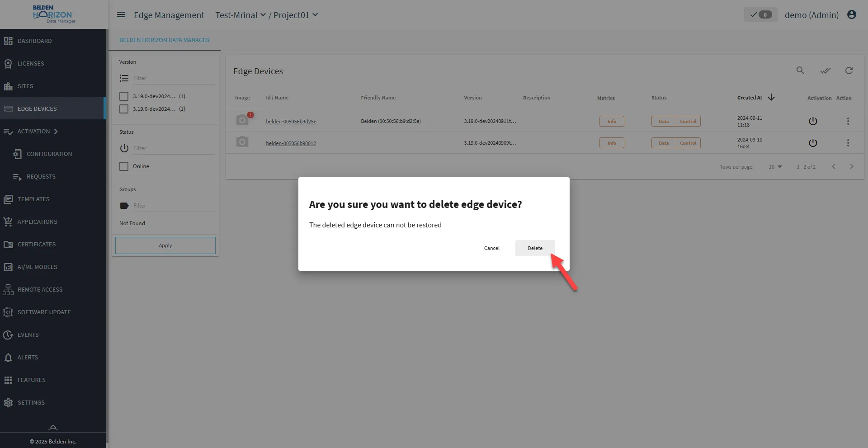Screen dimensions: 868x448
Task: Open the Events sidebar icon
Action: pyautogui.click(x=8, y=335)
